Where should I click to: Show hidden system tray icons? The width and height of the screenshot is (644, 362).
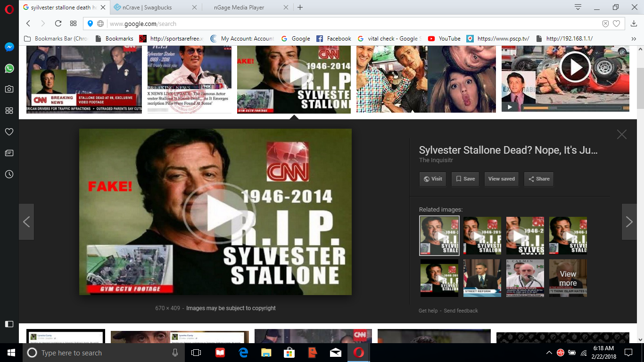click(549, 353)
